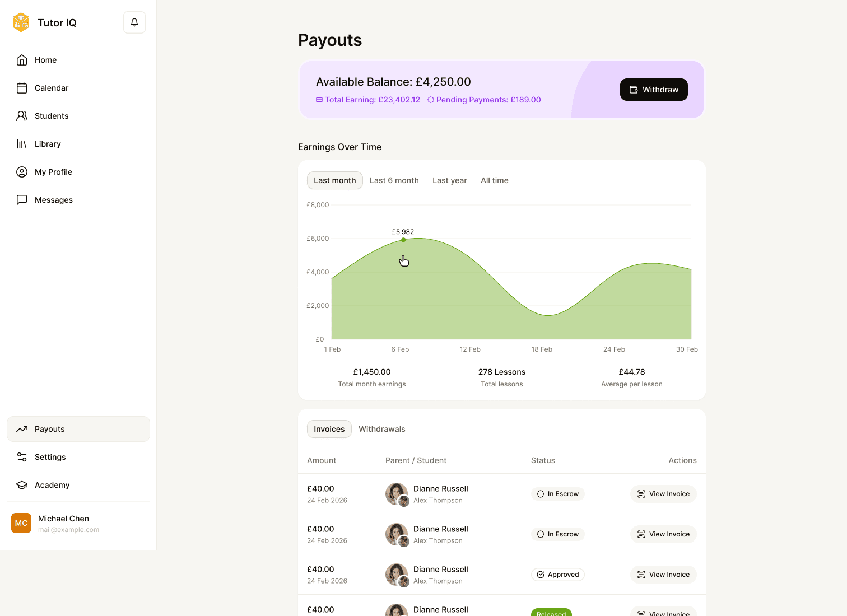Show All time earnings
Viewport: 847px width, 616px height.
tap(495, 180)
